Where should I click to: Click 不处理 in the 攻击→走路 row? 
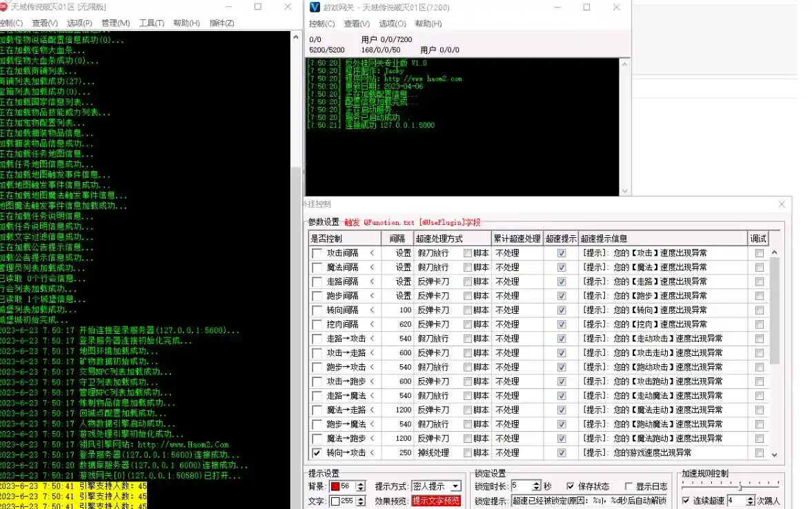click(507, 353)
